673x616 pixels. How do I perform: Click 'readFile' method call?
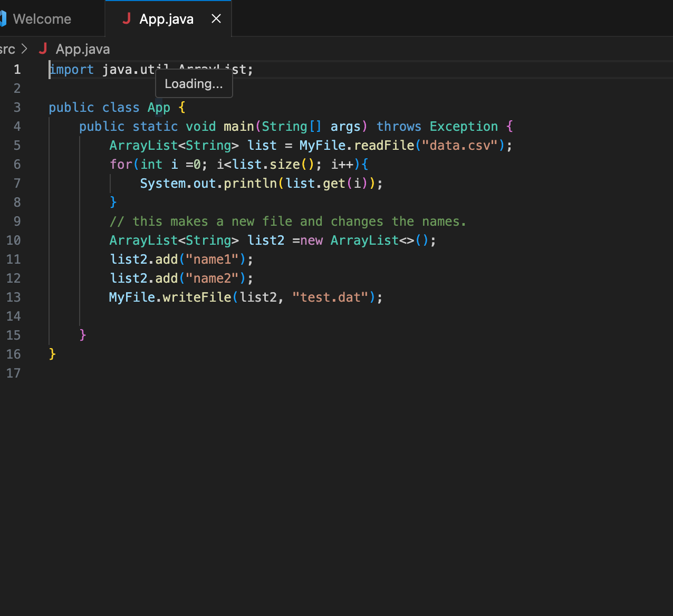click(384, 146)
